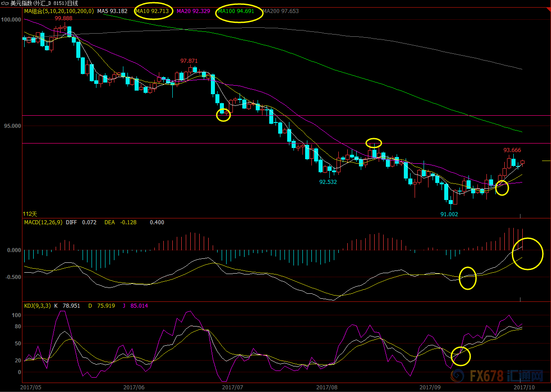Open the KDJ(9,3,3) indicator settings label

pyautogui.click(x=37, y=306)
